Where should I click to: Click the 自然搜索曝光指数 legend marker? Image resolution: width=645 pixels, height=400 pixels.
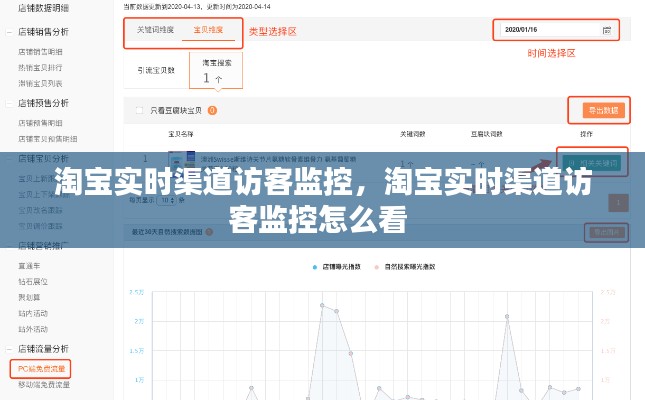(377, 267)
